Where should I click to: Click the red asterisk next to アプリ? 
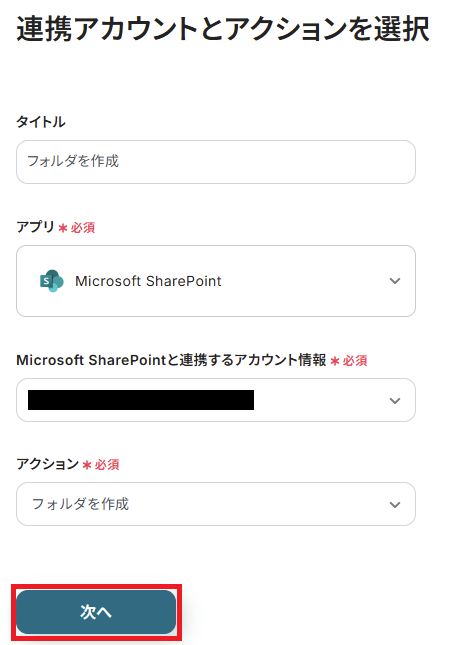(x=63, y=227)
